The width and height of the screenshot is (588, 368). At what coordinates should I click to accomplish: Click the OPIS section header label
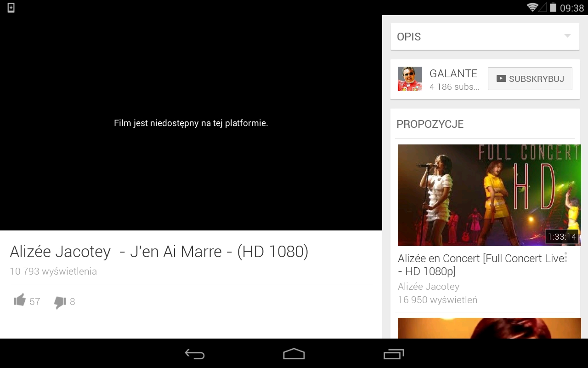point(409,37)
